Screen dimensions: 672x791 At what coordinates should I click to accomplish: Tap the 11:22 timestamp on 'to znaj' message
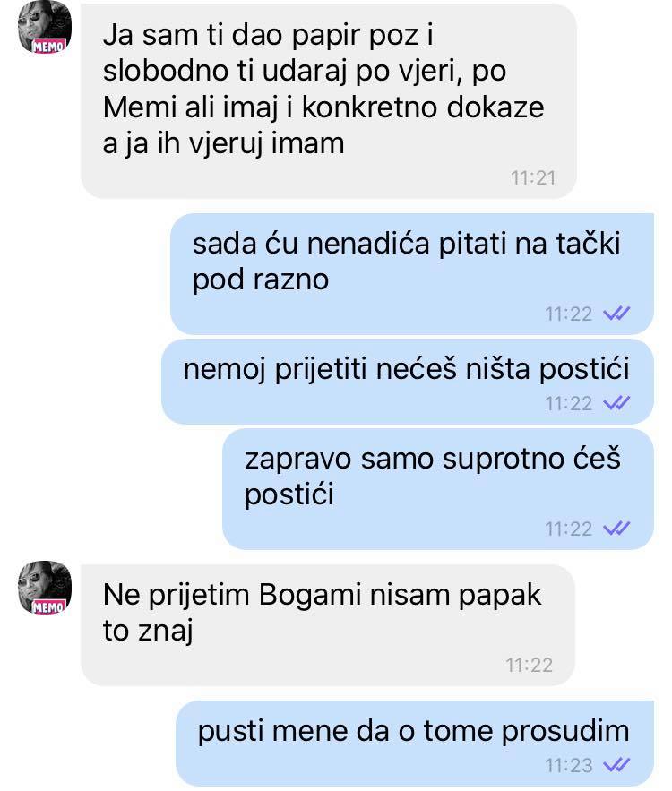pyautogui.click(x=530, y=666)
